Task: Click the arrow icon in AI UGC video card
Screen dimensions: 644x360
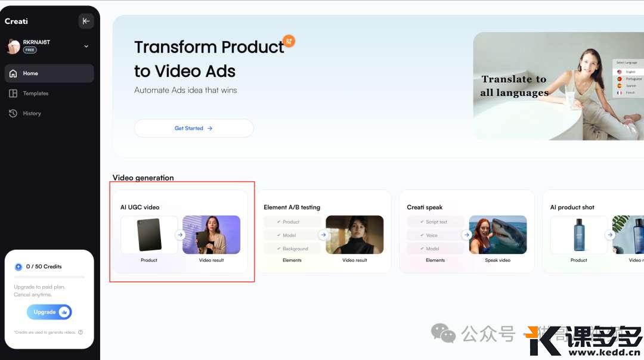Action: coord(180,235)
